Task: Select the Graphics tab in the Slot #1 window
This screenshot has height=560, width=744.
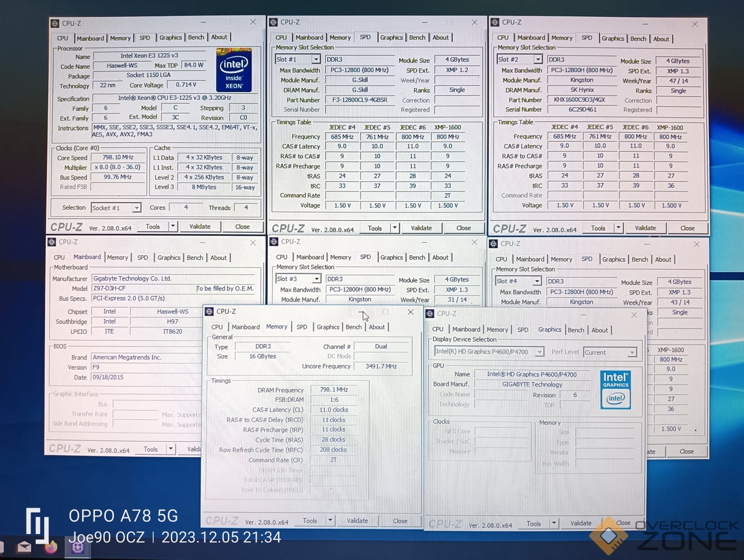Action: pos(391,37)
